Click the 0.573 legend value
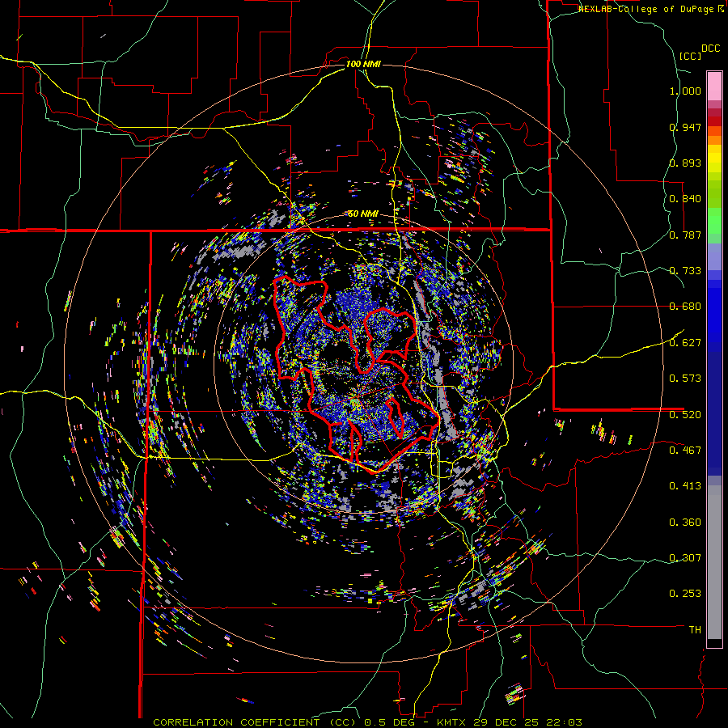Screen dimensions: 728x728 (685, 379)
